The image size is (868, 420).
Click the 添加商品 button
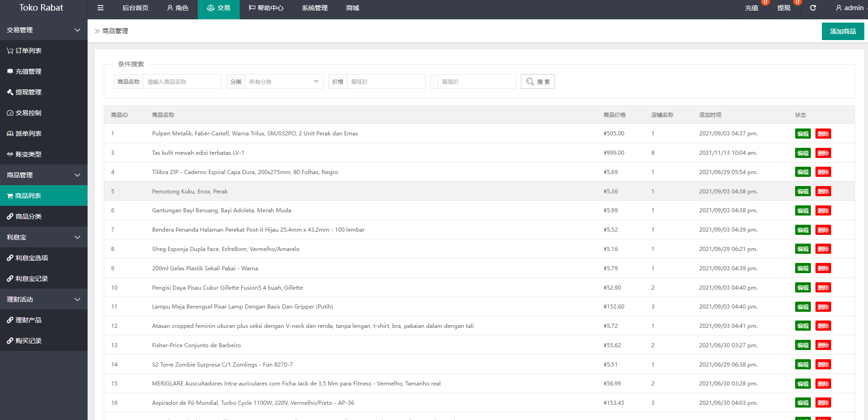pyautogui.click(x=842, y=31)
